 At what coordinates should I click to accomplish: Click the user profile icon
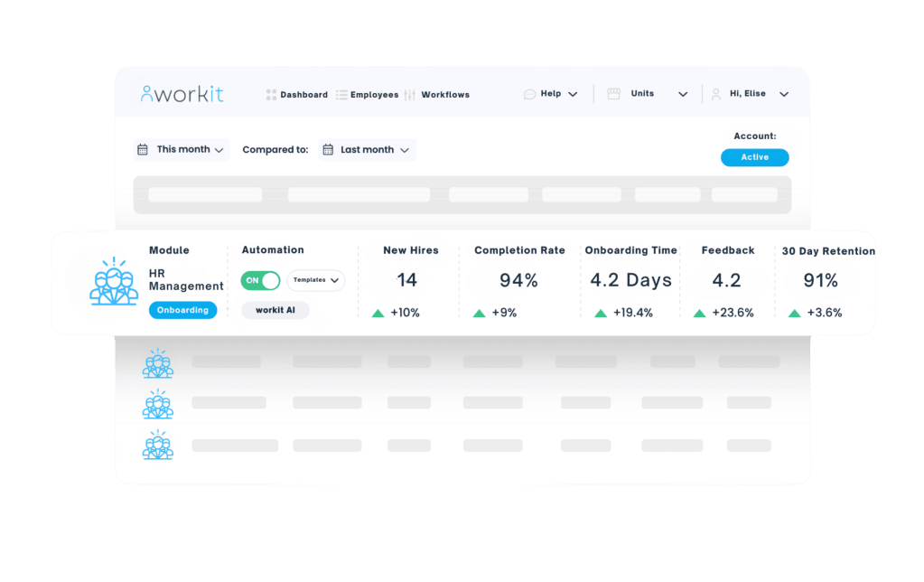(x=716, y=94)
